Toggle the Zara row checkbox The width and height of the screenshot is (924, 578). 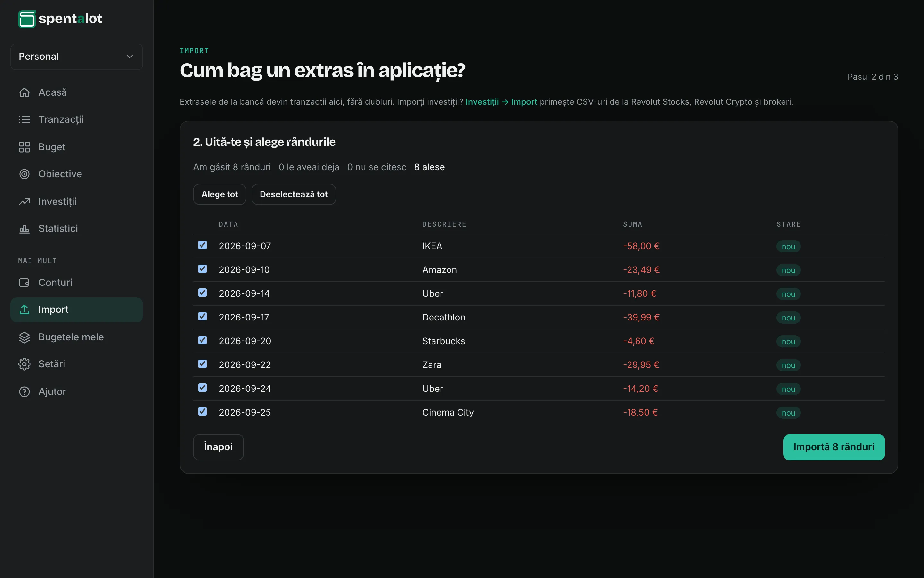click(x=202, y=363)
